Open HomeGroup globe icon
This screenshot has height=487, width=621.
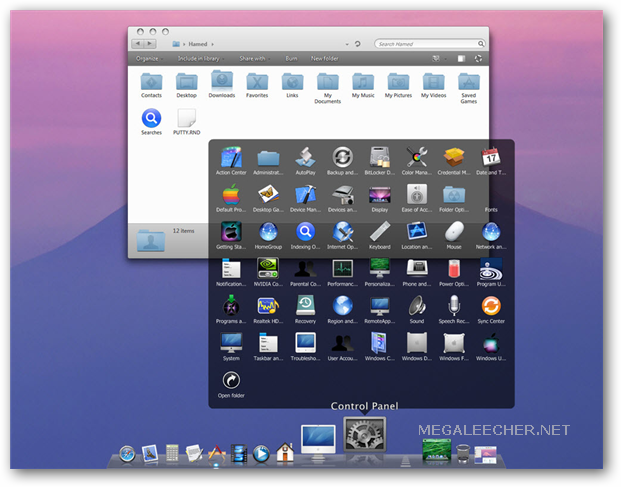pyautogui.click(x=268, y=232)
